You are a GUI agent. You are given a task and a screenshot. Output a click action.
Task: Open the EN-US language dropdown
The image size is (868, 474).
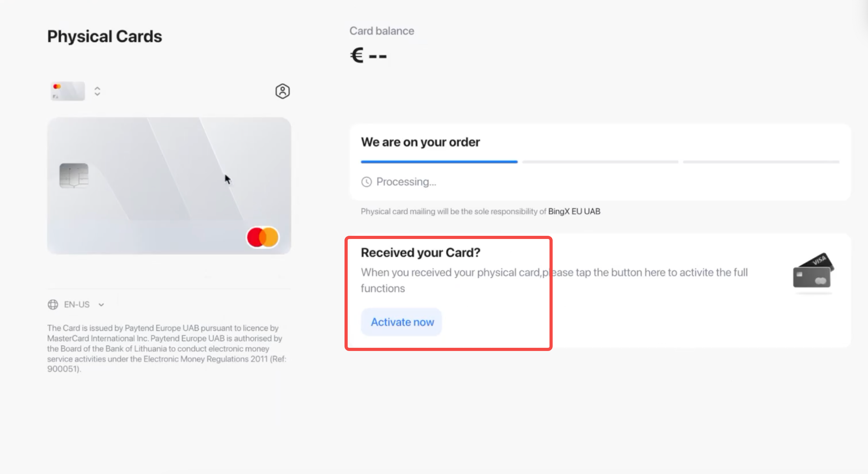click(77, 304)
